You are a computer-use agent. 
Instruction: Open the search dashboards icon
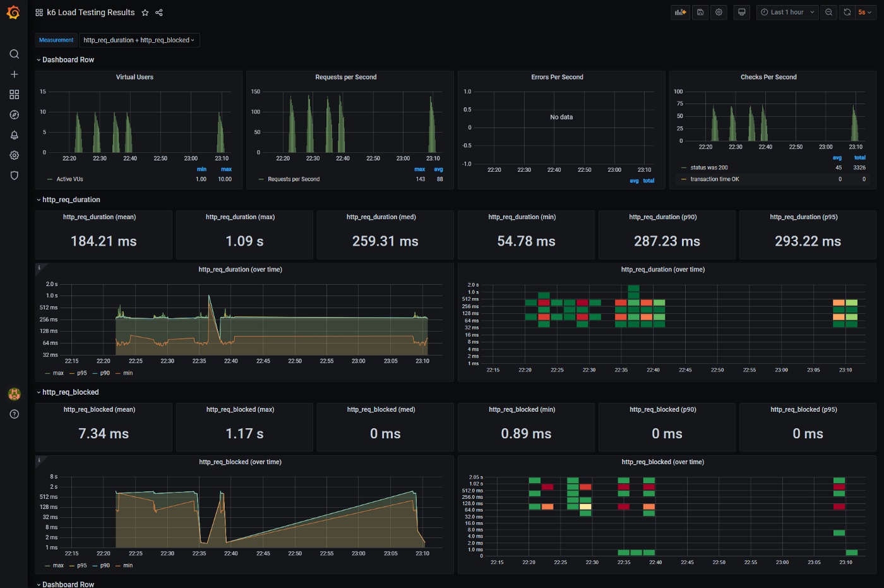tap(14, 54)
